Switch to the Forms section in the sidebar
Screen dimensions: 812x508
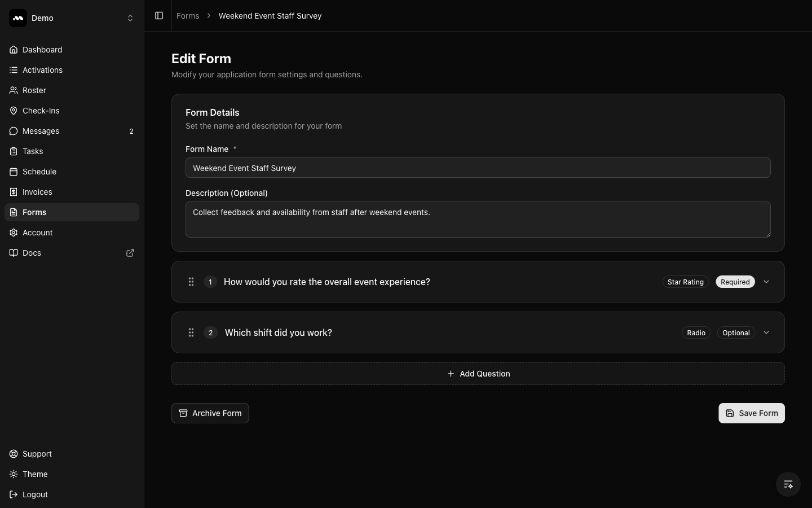coord(34,212)
